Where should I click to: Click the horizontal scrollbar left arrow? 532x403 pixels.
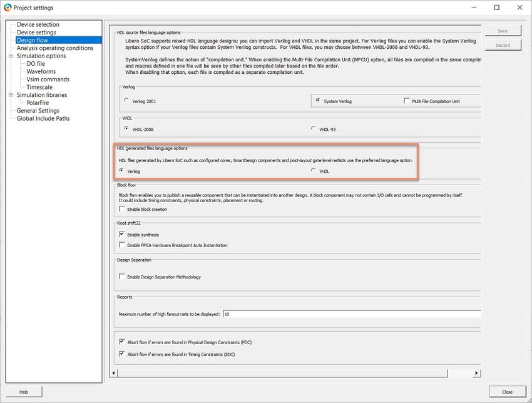(113, 373)
